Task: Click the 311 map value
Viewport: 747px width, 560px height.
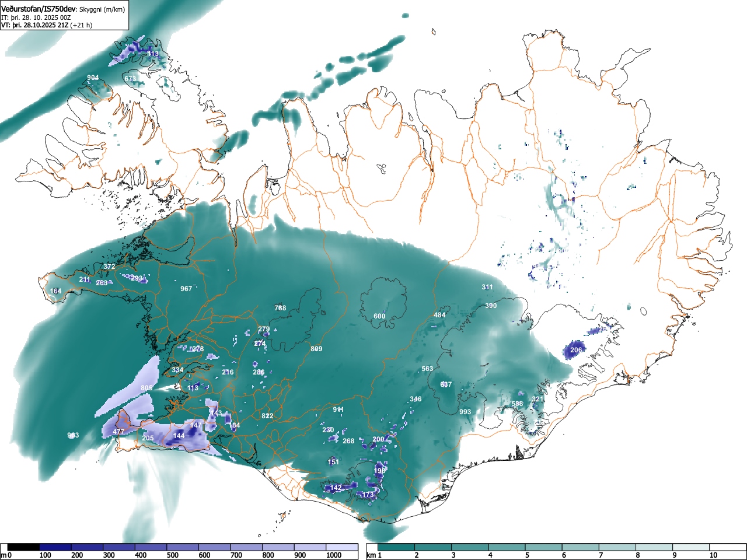Action: pos(487,287)
